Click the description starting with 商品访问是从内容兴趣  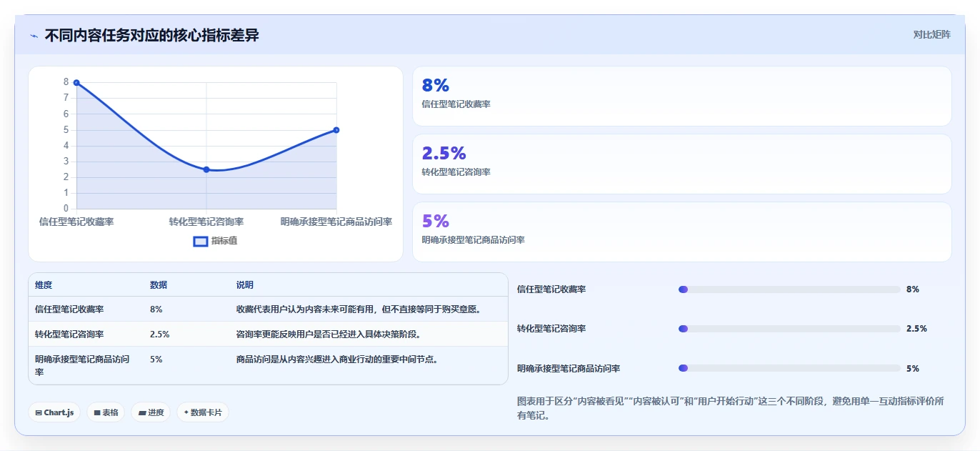pyautogui.click(x=337, y=360)
